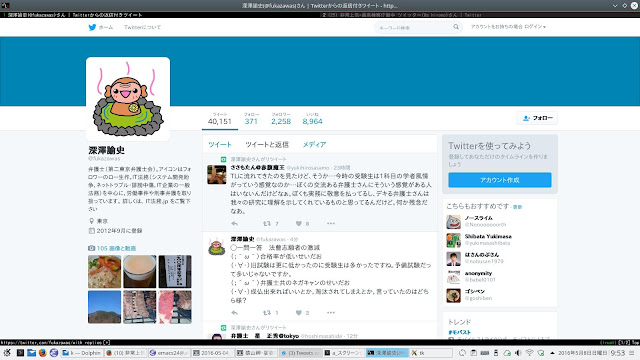Switch to the メディア tab
Image resolution: width=640 pixels, height=360 pixels.
pos(314,144)
